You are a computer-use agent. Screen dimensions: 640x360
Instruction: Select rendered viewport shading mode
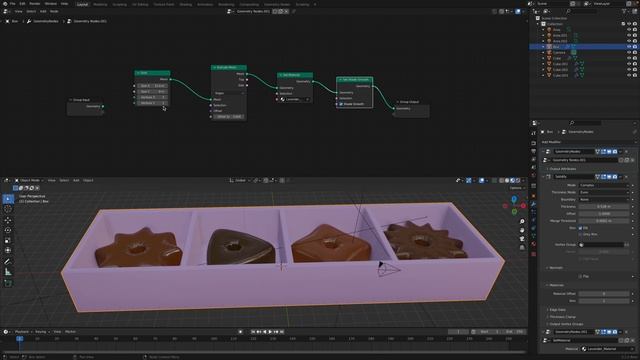[518, 180]
